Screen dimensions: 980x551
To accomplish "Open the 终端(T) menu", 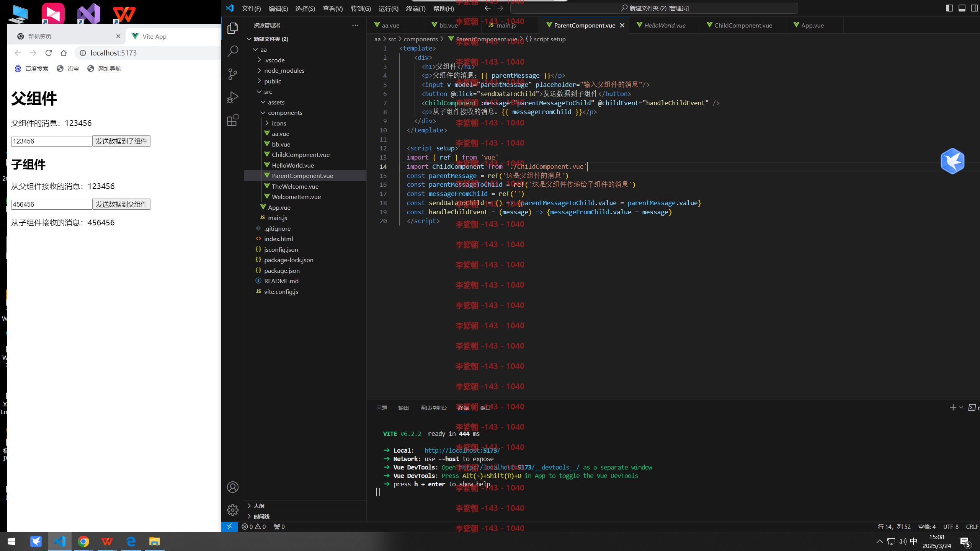I will coord(416,8).
